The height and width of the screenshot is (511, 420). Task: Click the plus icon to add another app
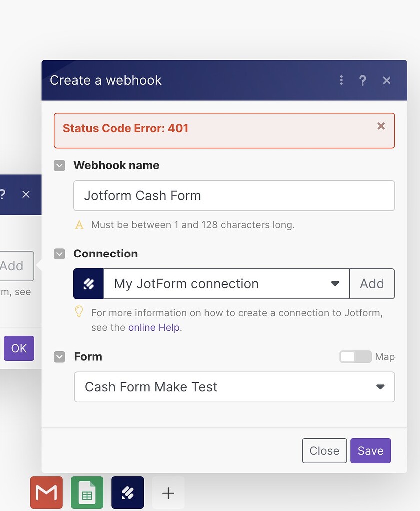pos(168,492)
